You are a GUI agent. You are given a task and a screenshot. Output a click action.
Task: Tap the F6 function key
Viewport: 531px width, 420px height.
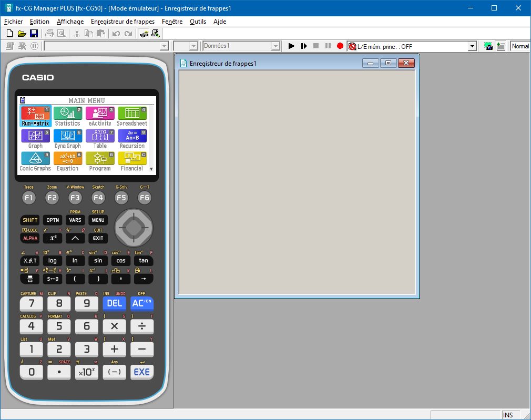click(x=144, y=198)
